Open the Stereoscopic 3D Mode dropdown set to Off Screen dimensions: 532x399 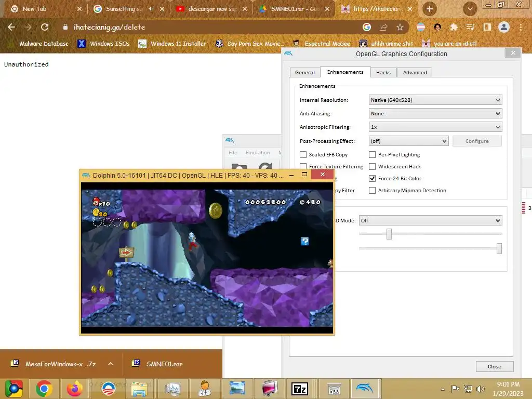pyautogui.click(x=430, y=220)
